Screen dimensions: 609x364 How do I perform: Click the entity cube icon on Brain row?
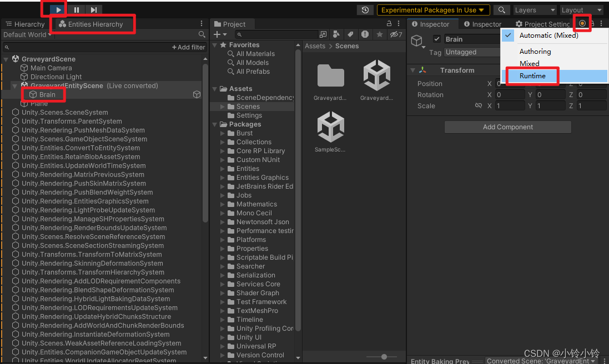click(x=197, y=95)
